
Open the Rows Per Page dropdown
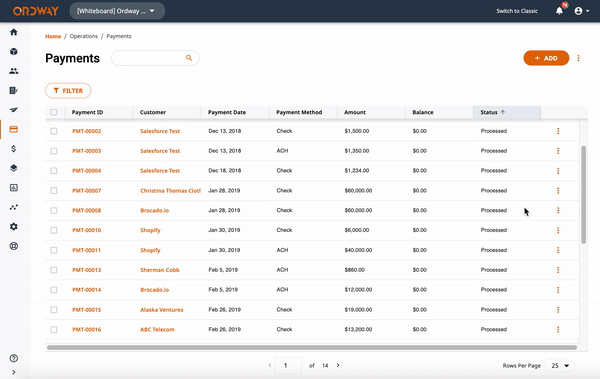click(x=559, y=366)
